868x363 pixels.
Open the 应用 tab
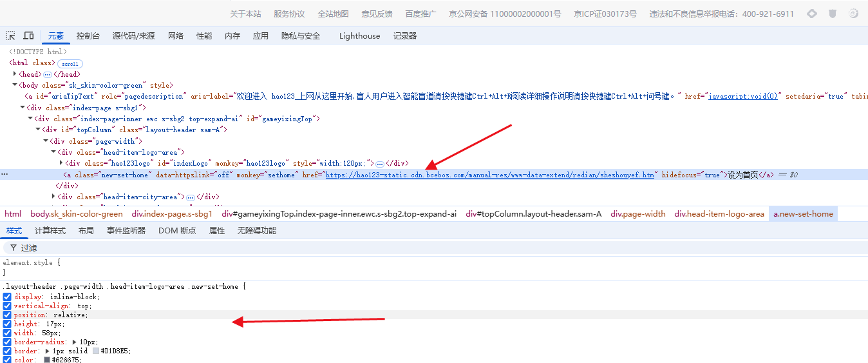coord(261,36)
